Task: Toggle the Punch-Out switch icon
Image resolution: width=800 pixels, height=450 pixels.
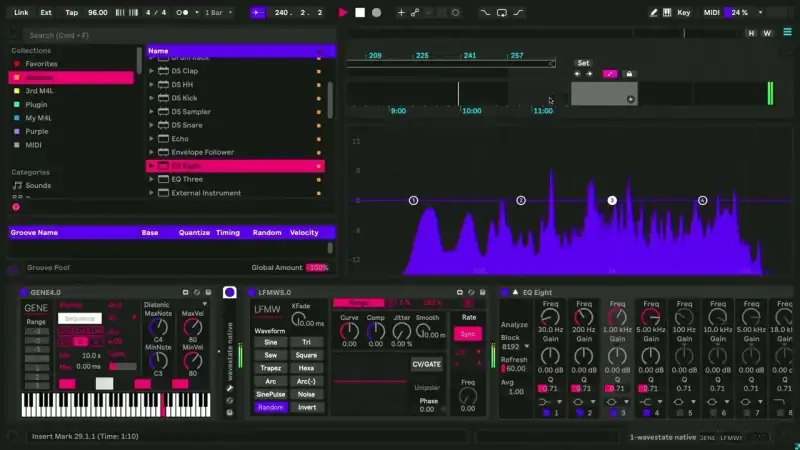Action: click(518, 13)
